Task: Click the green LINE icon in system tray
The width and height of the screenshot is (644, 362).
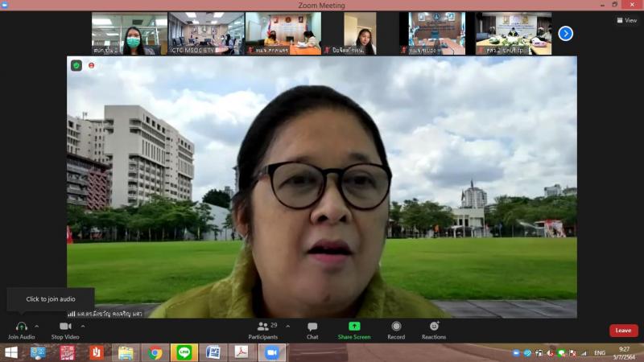Action: click(x=561, y=353)
